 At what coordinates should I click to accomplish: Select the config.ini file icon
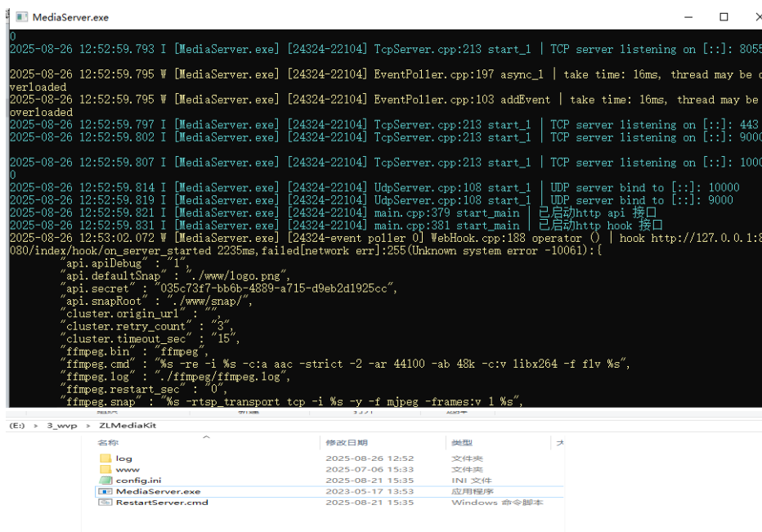[105, 480]
